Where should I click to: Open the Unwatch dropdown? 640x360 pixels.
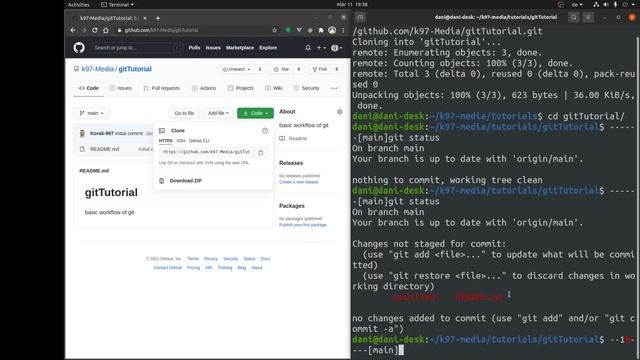coord(236,69)
